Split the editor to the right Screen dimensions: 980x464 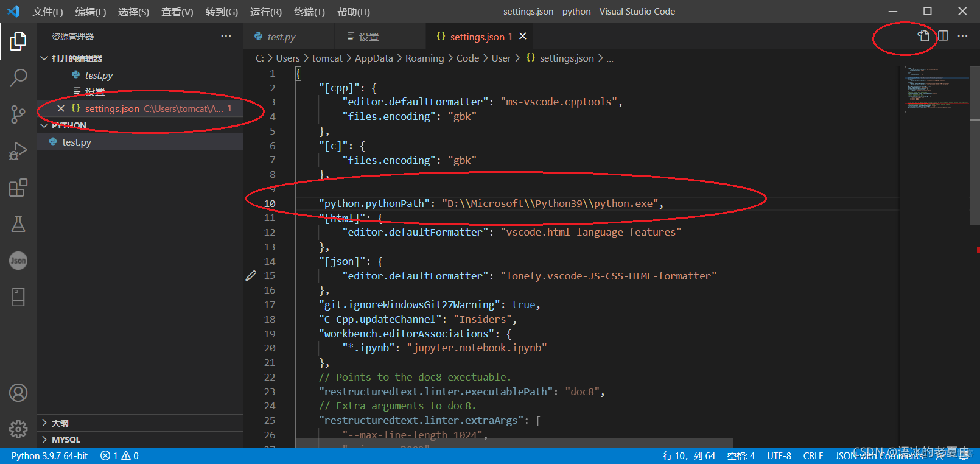pos(943,36)
